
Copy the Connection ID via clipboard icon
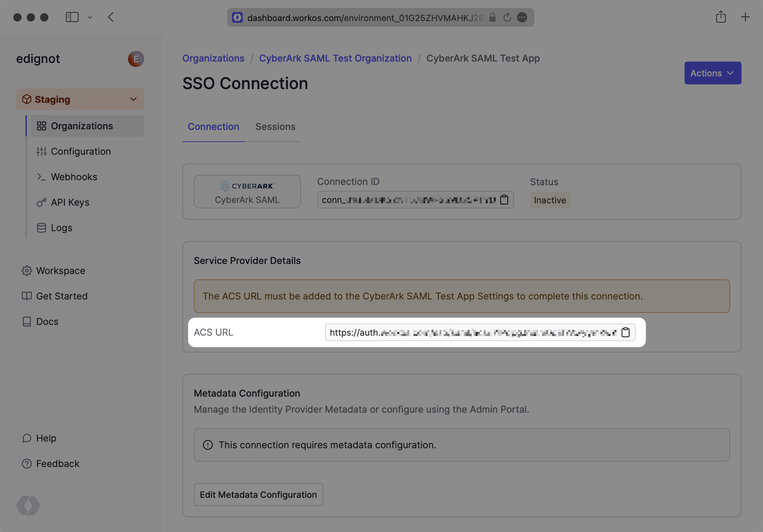(504, 200)
